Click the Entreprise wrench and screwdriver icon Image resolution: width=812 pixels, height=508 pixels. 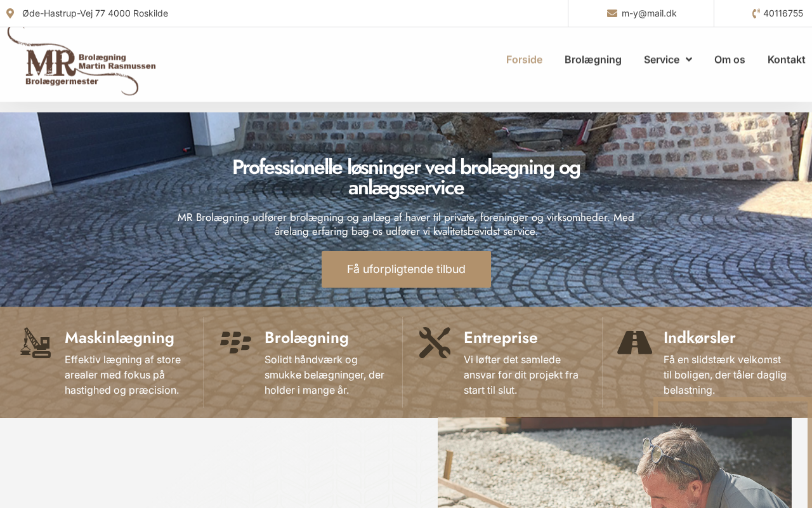point(435,343)
